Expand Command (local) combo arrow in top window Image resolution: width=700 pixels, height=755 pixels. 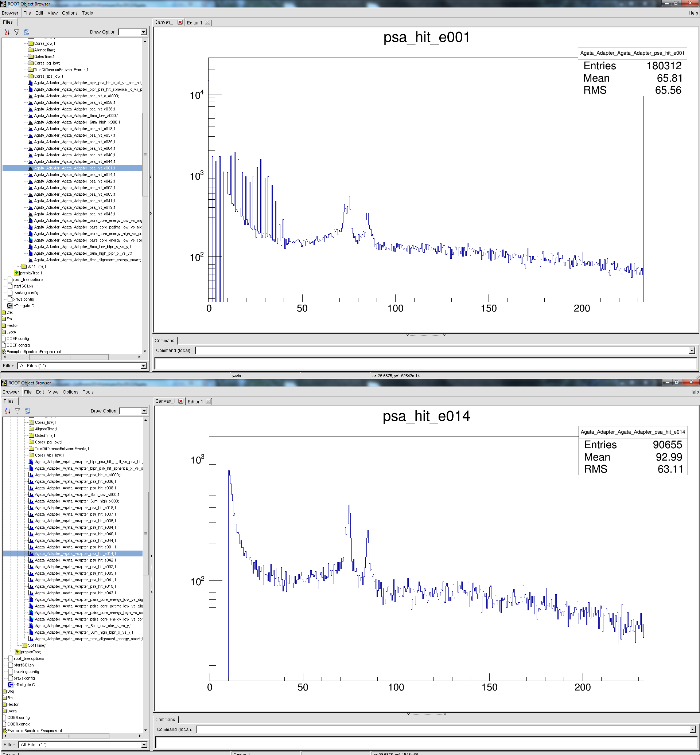[691, 351]
